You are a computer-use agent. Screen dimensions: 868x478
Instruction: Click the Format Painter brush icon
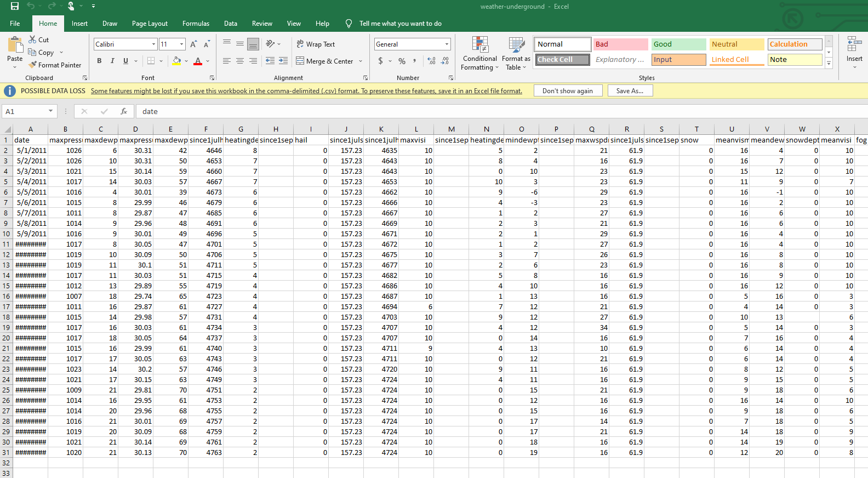coord(33,65)
